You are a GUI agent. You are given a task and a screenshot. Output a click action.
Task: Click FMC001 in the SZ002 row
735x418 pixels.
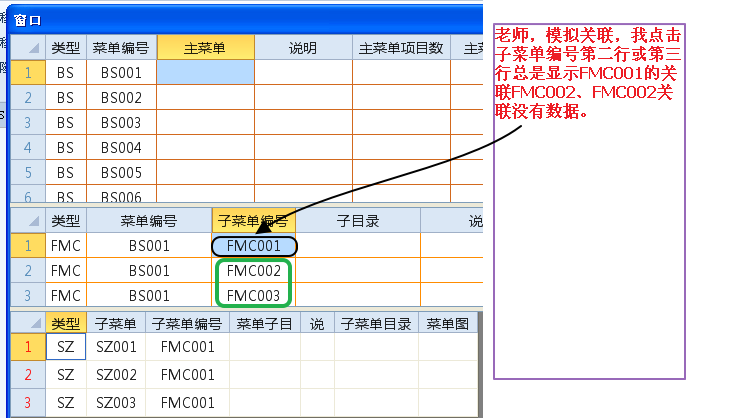188,374
